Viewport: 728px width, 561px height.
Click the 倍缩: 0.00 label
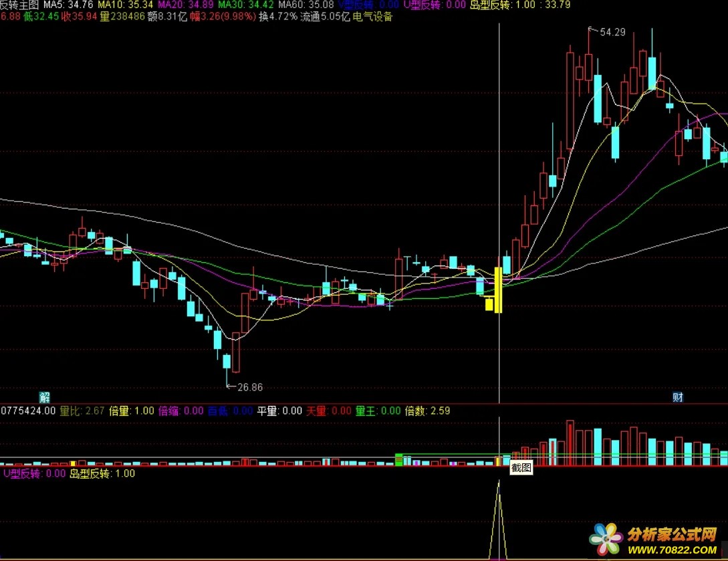click(x=181, y=411)
